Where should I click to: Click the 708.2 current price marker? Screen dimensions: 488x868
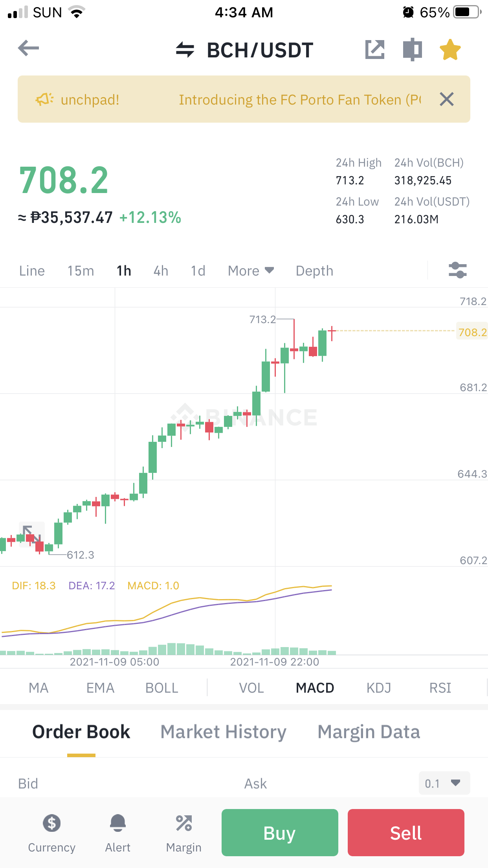pos(472,332)
